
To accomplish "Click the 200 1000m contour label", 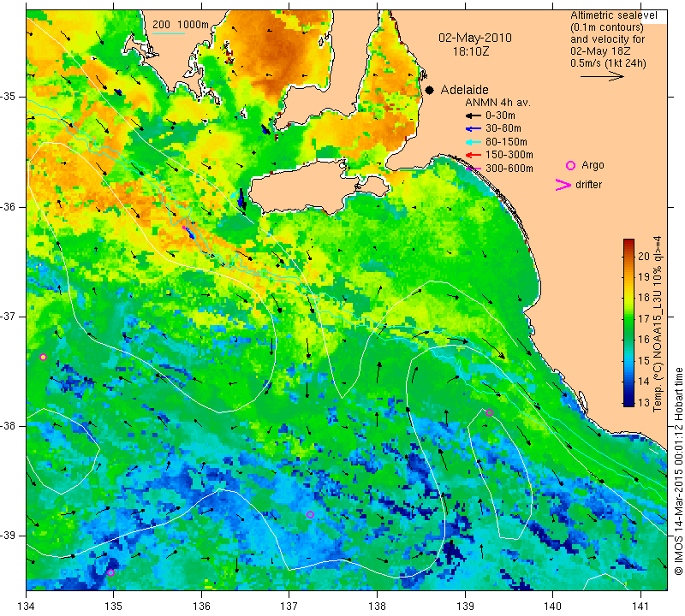I will coord(181,25).
